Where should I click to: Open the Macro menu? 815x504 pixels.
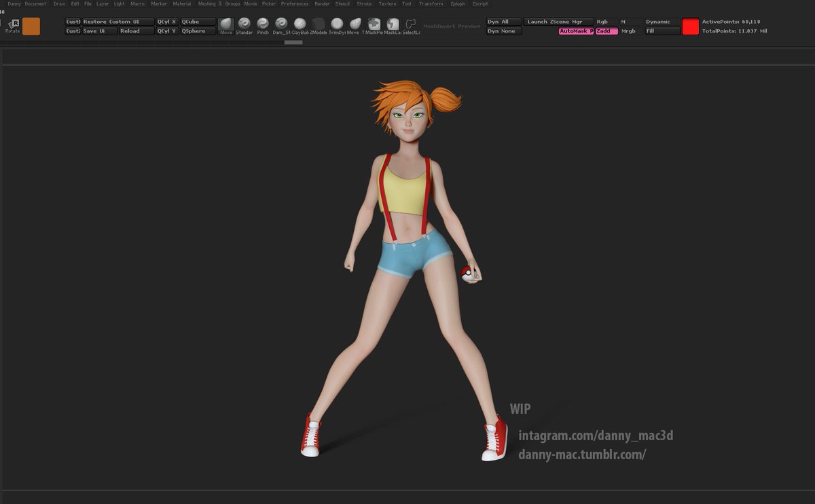click(x=137, y=4)
